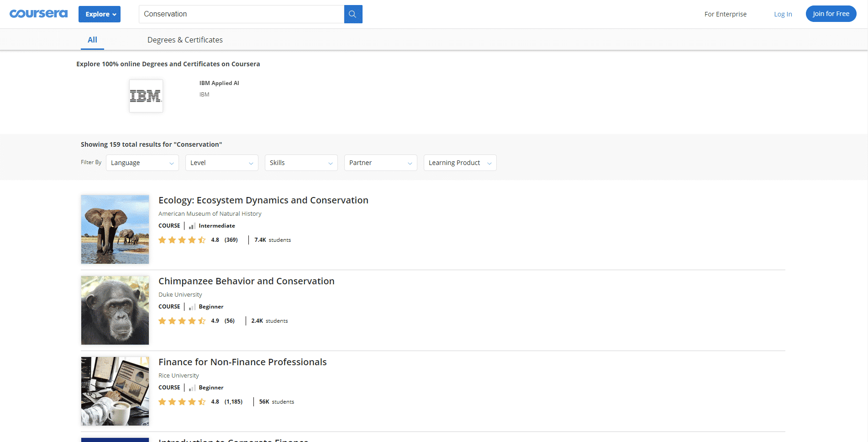868x442 pixels.
Task: Expand the Level filter dropdown
Action: (222, 163)
